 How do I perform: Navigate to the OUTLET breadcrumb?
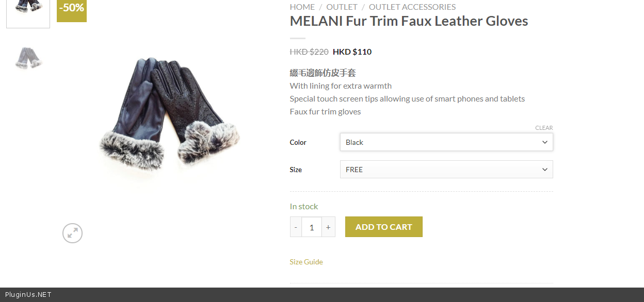coord(342,7)
